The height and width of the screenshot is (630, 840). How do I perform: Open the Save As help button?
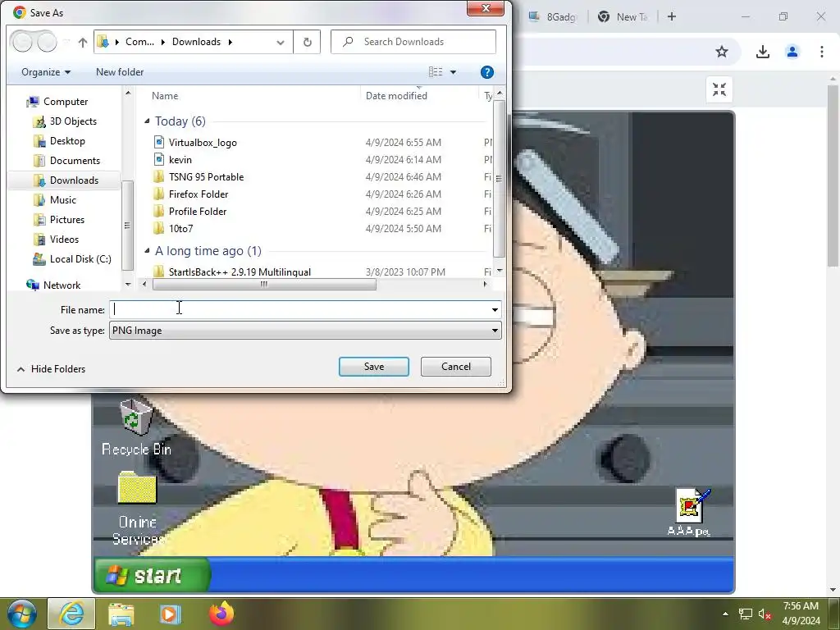[487, 72]
